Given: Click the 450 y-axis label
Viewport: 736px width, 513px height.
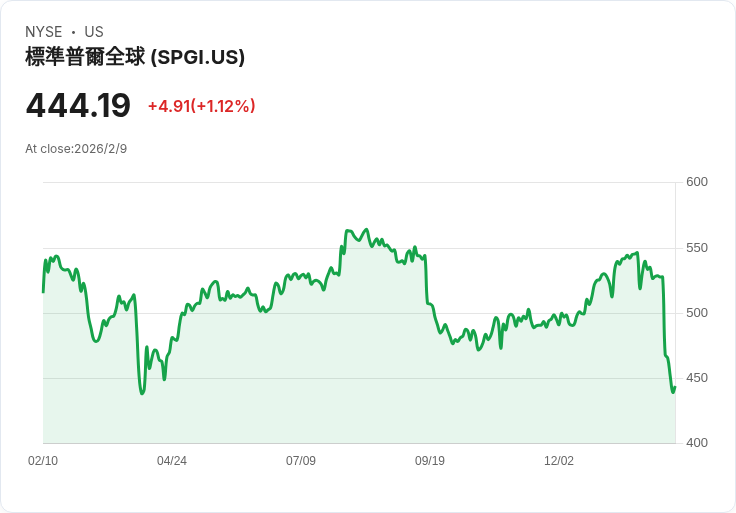Looking at the screenshot, I should pyautogui.click(x=697, y=378).
